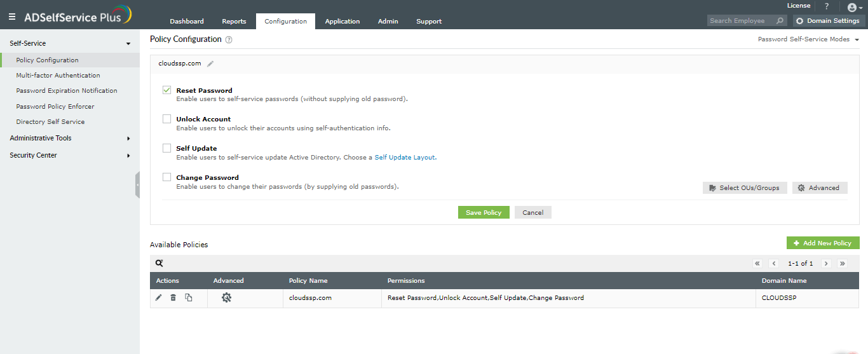Click the Policy Name column header

pos(308,280)
